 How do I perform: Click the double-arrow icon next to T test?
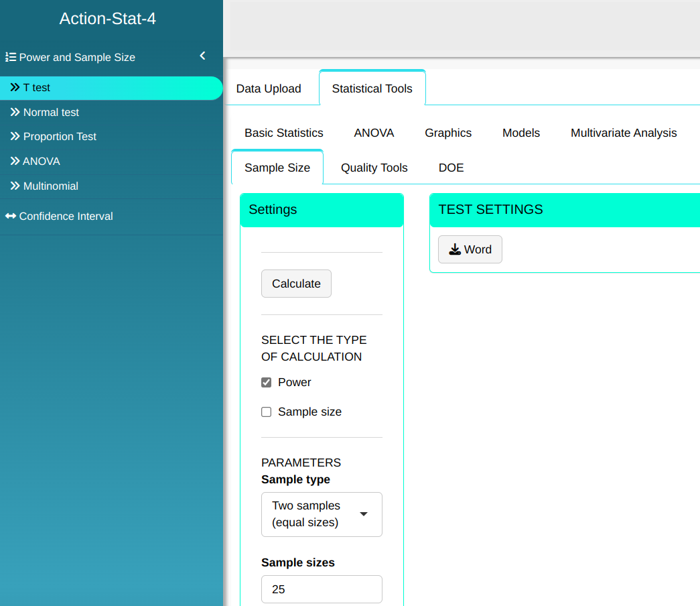[15, 88]
